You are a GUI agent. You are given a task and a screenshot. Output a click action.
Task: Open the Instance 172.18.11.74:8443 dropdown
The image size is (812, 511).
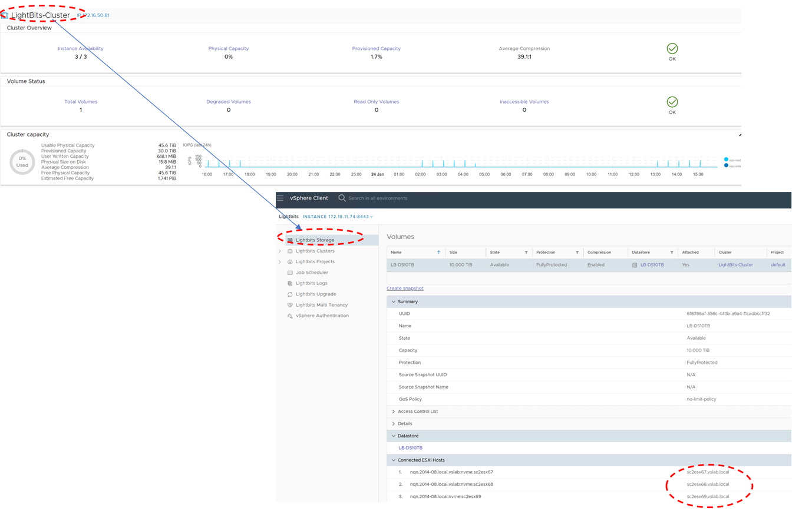point(338,217)
